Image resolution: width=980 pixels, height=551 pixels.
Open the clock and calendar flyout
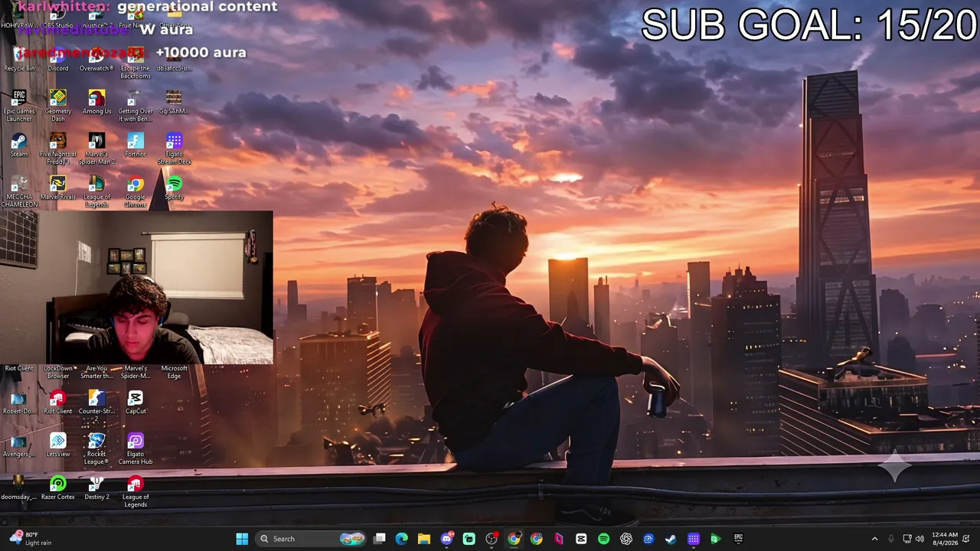pos(945,539)
